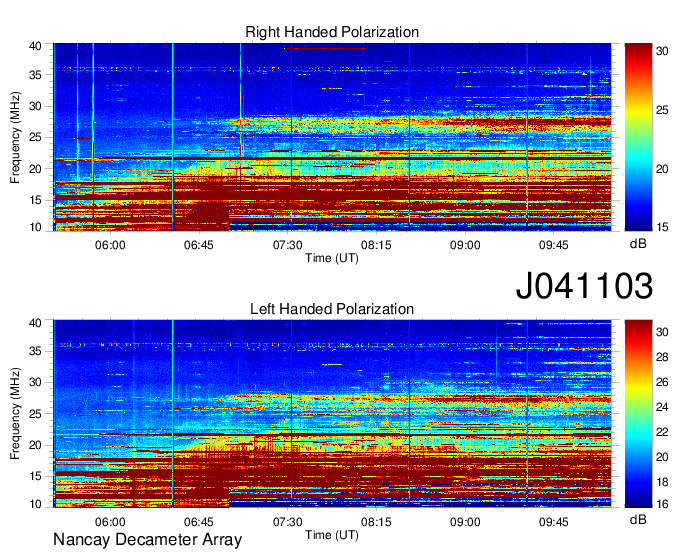Viewport: 680px width, 552px height.
Task: Click the left-handed spectrogram plot
Action: 332,414
